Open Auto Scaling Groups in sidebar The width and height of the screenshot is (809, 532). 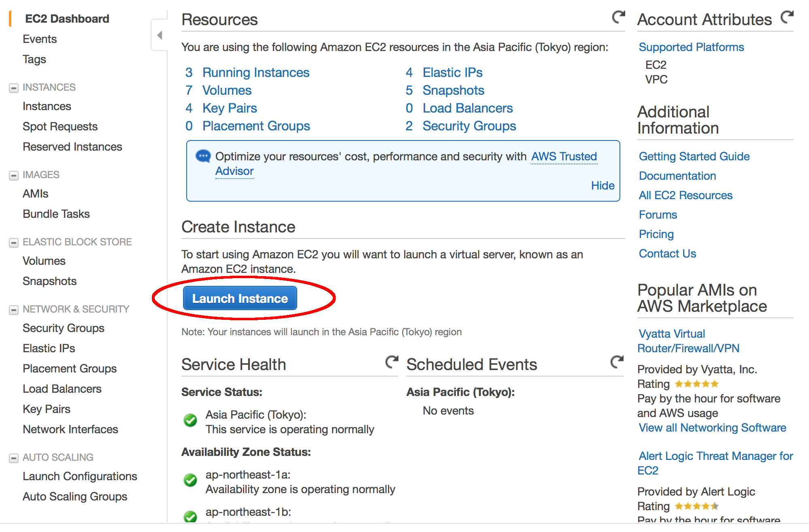75,496
